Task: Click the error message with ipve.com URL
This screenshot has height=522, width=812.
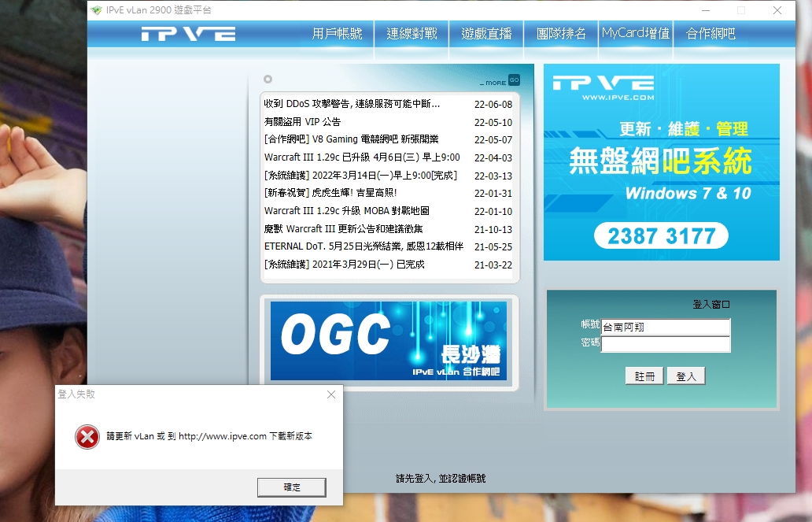Action: 209,436
